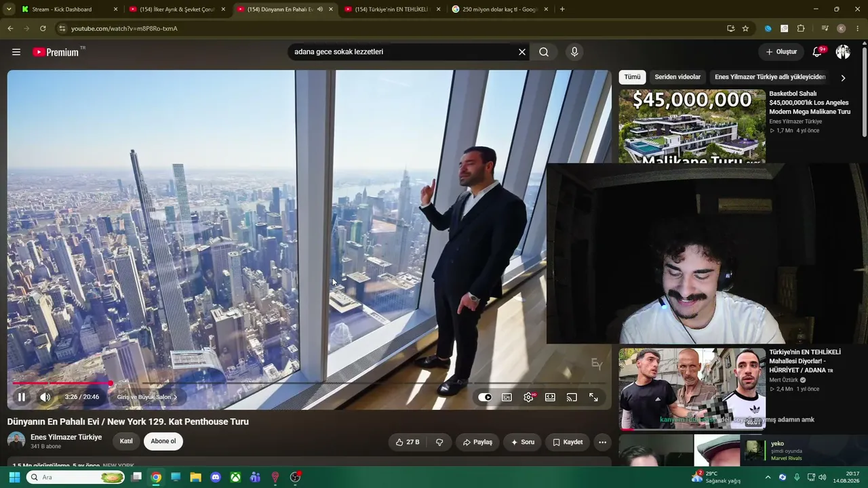Show hidden system tray icons
868x488 pixels.
pyautogui.click(x=768, y=477)
